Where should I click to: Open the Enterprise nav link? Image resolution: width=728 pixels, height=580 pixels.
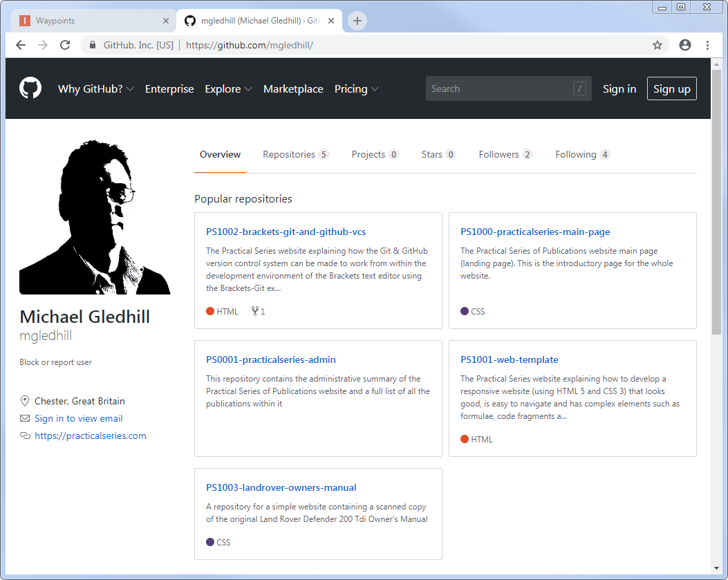(169, 88)
